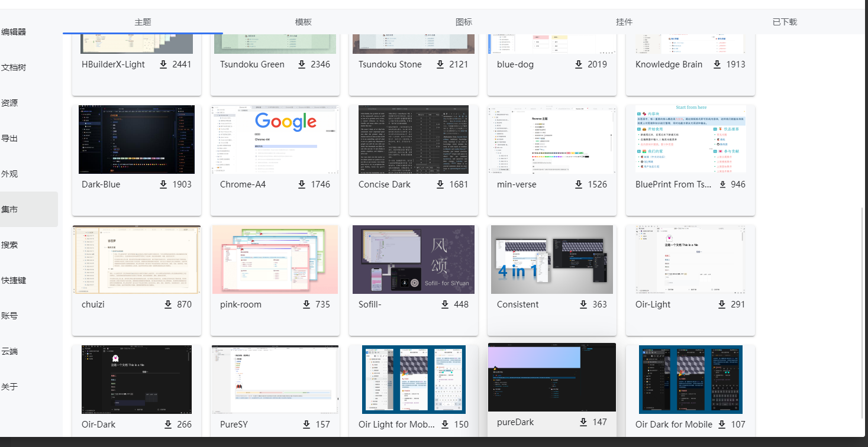Viewport: 868px width, 447px height.
Task: Download the Sofill- theme
Action: coord(445,305)
